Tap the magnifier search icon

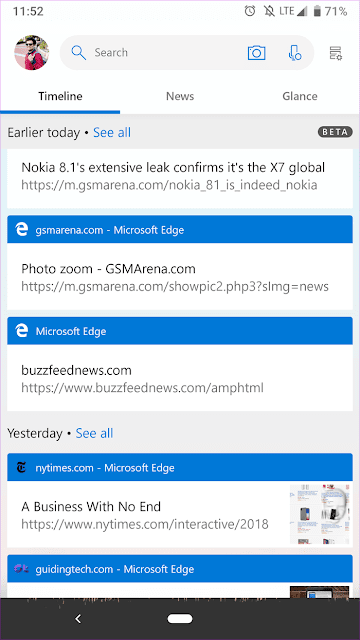pyautogui.click(x=78, y=53)
